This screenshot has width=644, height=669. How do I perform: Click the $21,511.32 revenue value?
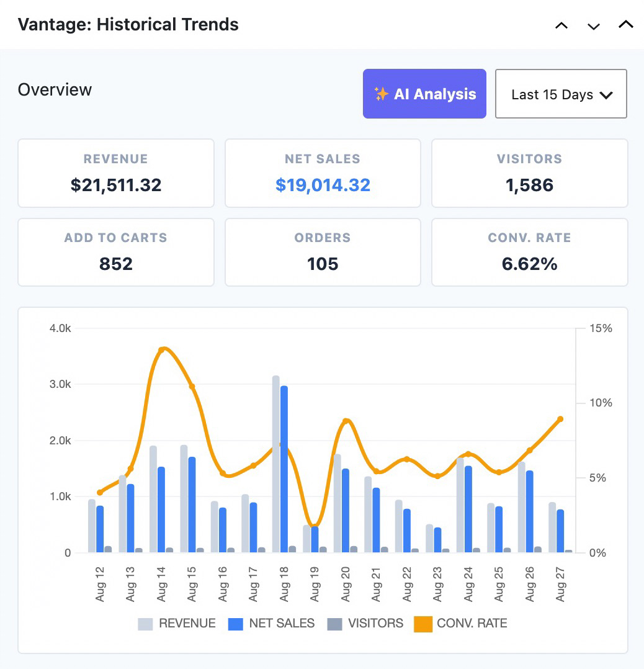pyautogui.click(x=116, y=185)
